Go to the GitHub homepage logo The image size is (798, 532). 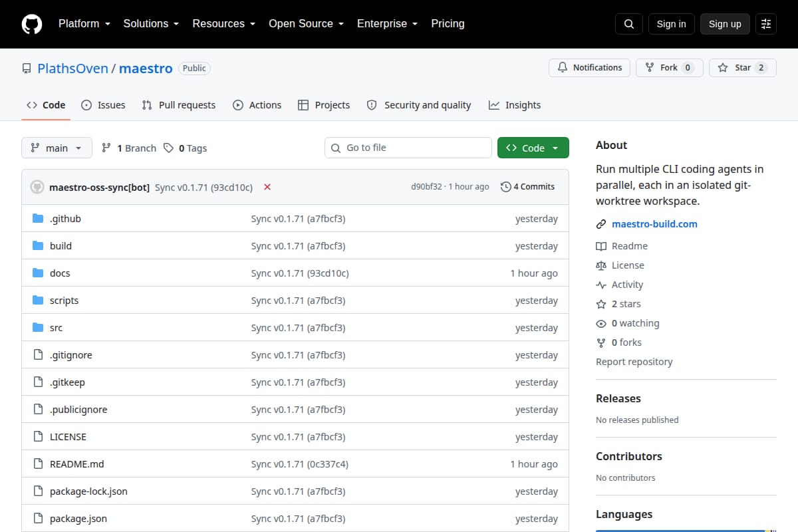click(x=32, y=24)
